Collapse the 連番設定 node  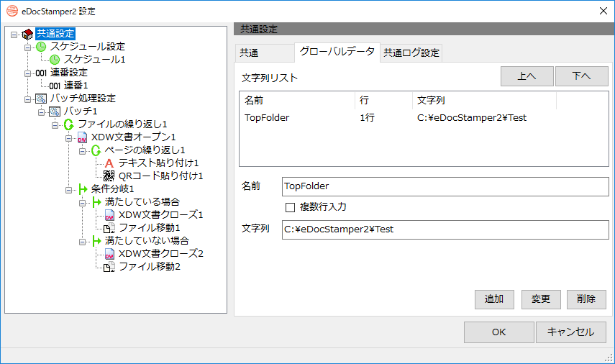(x=27, y=73)
